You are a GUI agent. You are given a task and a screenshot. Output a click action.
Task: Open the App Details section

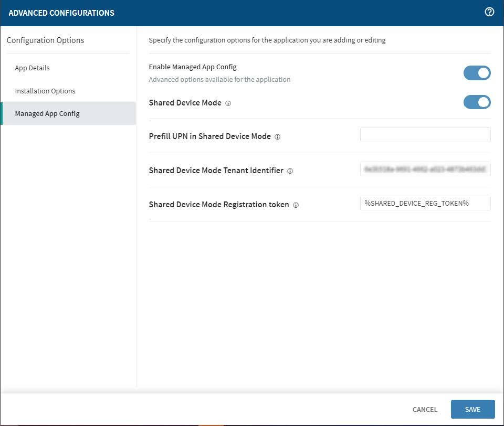coord(32,68)
